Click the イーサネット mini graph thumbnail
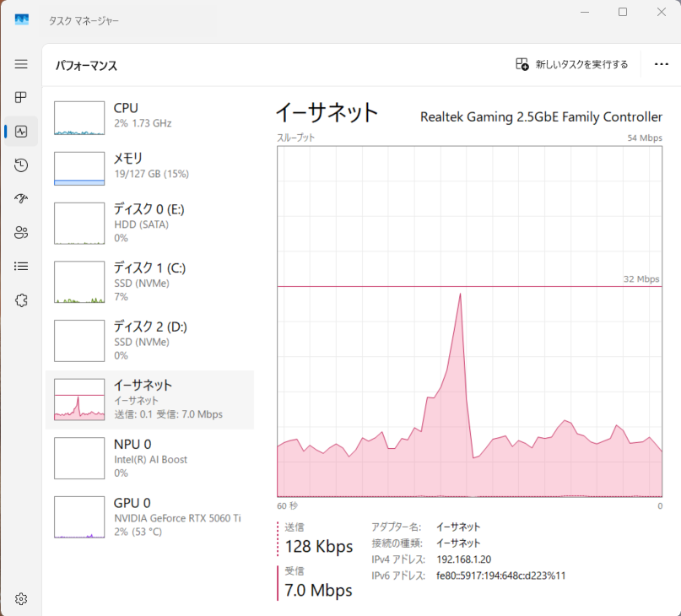This screenshot has height=616, width=681. (x=78, y=399)
